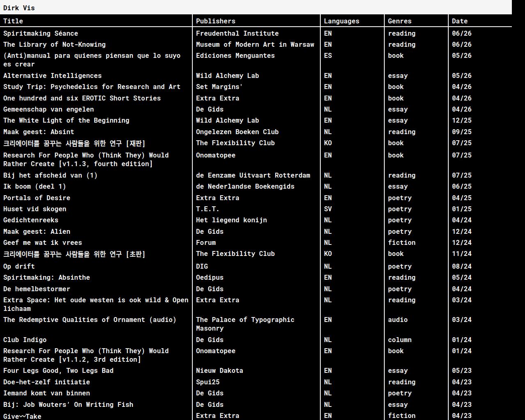
Task: Open Bij het afscheid van (1)
Action: tap(50, 175)
